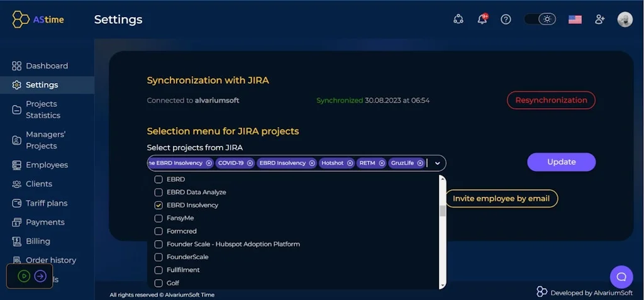Toggle the light/dark theme switch
The image size is (644, 300).
541,19
